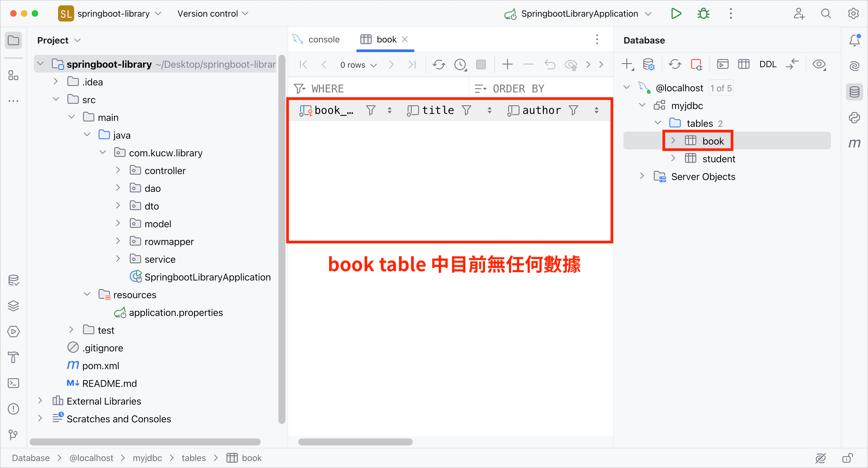The width and height of the screenshot is (868, 468).
Task: Open the Git tool window icon
Action: point(13,435)
